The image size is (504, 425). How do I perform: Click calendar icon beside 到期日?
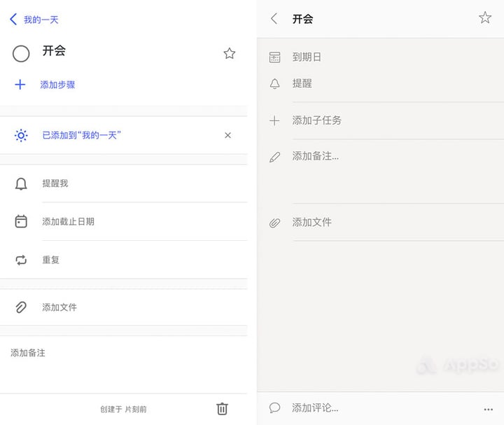[x=275, y=57]
